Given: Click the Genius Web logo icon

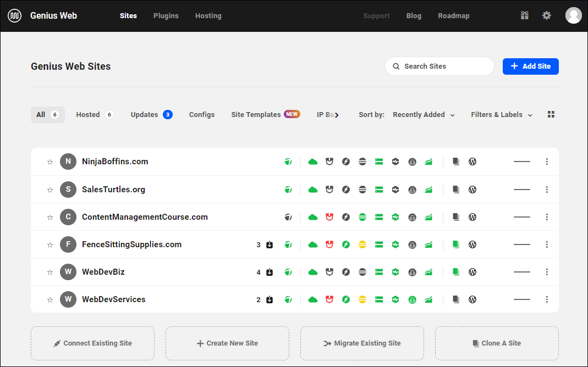Looking at the screenshot, I should [15, 16].
